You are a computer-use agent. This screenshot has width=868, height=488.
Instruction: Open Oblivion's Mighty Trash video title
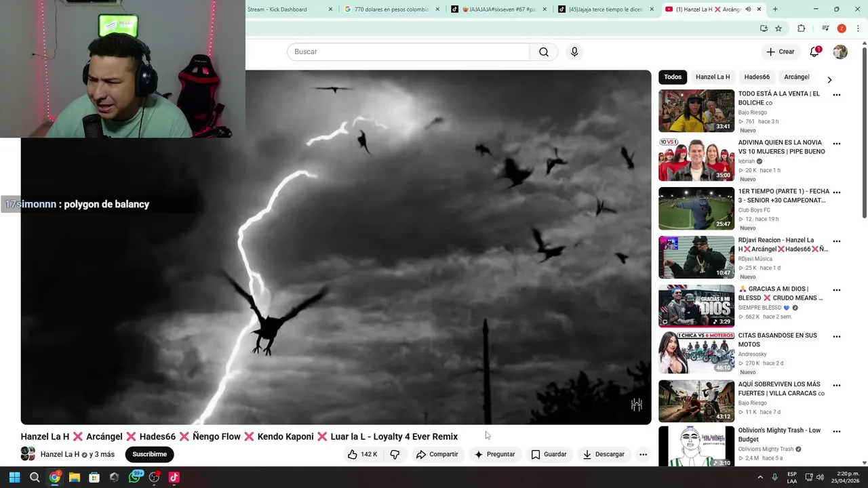tap(779, 434)
